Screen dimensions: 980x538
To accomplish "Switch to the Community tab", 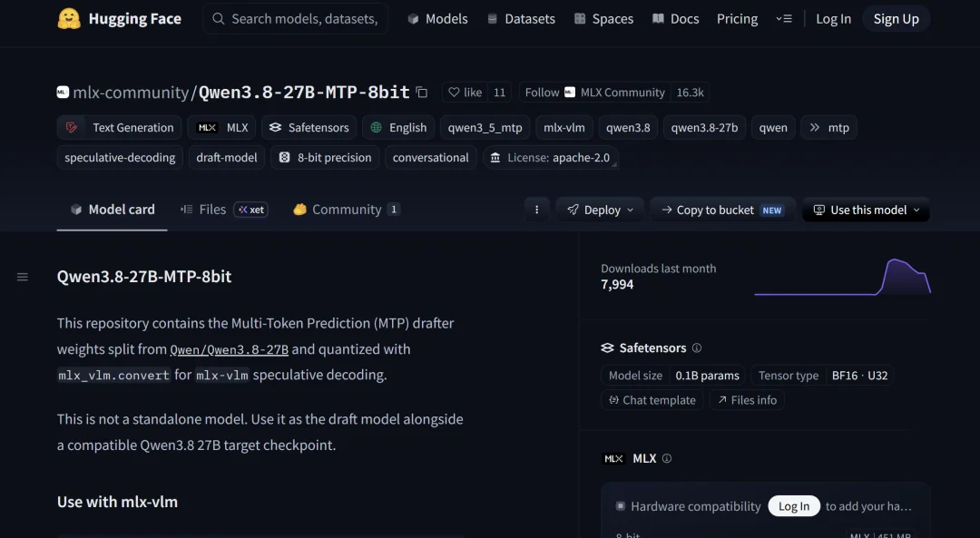I will click(347, 210).
